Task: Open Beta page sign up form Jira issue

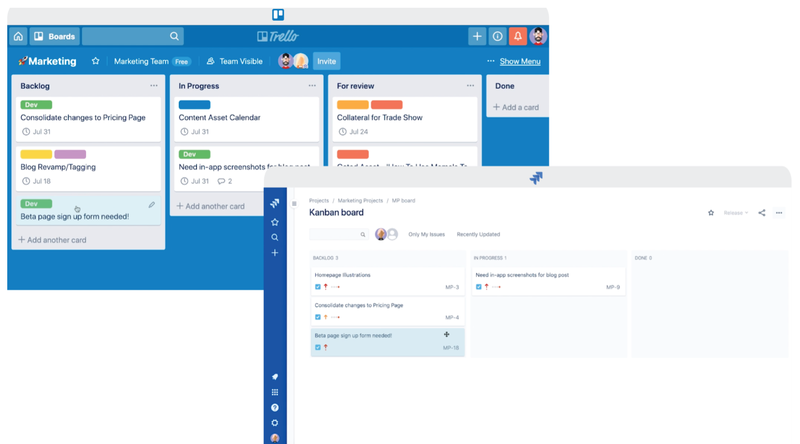Action: click(x=388, y=342)
